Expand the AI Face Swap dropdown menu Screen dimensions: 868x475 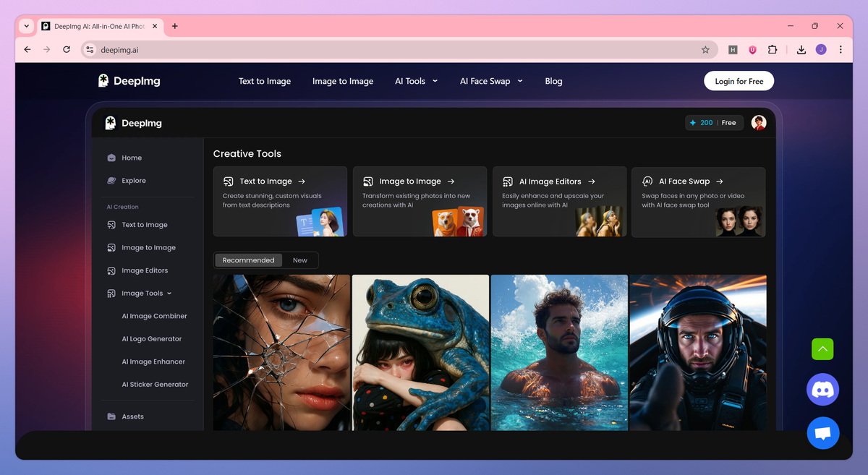[x=491, y=81]
